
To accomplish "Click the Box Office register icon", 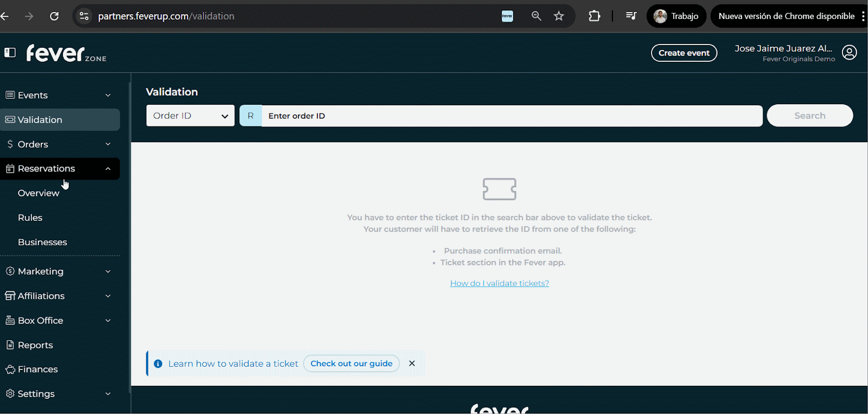I will point(10,320).
